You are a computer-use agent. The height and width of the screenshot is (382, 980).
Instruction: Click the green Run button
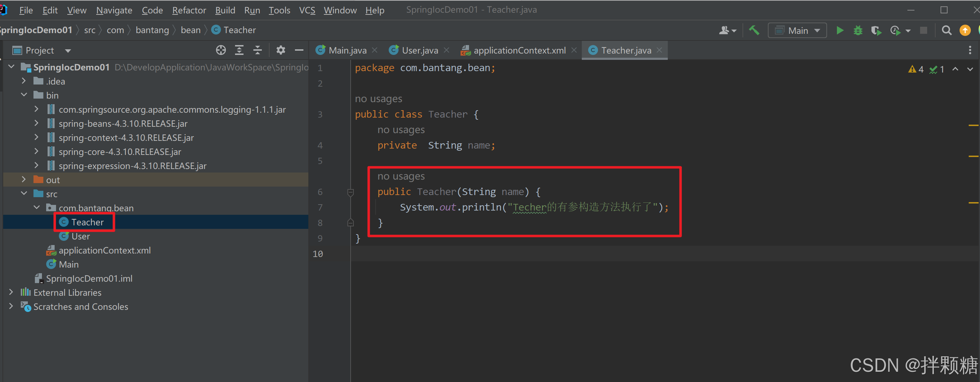[840, 30]
